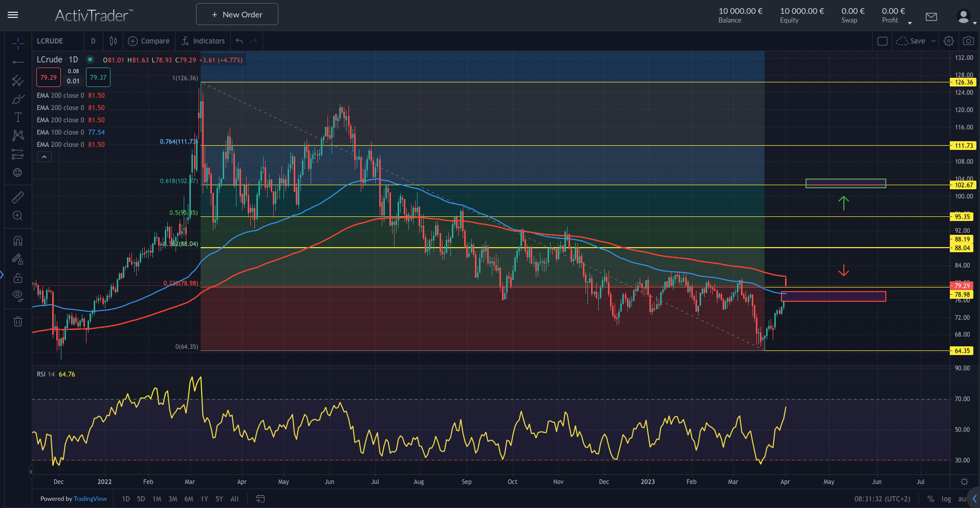Image resolution: width=980 pixels, height=508 pixels.
Task: Open the emoji icons tool
Action: 18,173
